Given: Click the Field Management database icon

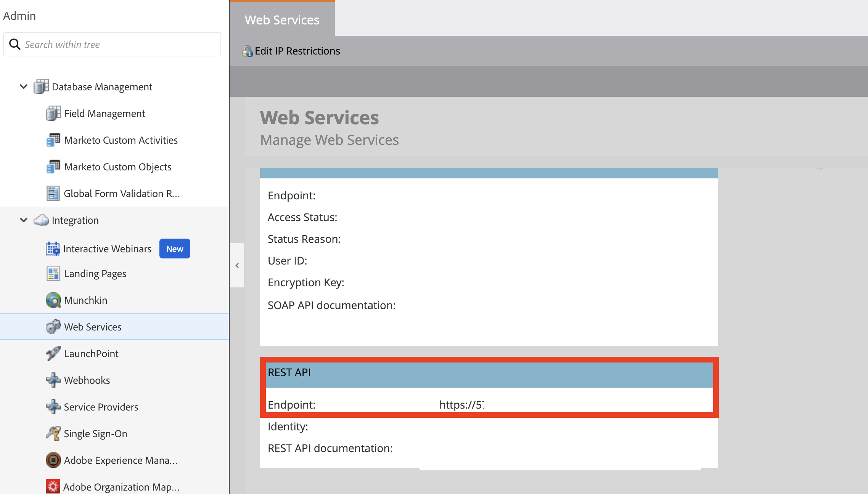Looking at the screenshot, I should [x=53, y=113].
